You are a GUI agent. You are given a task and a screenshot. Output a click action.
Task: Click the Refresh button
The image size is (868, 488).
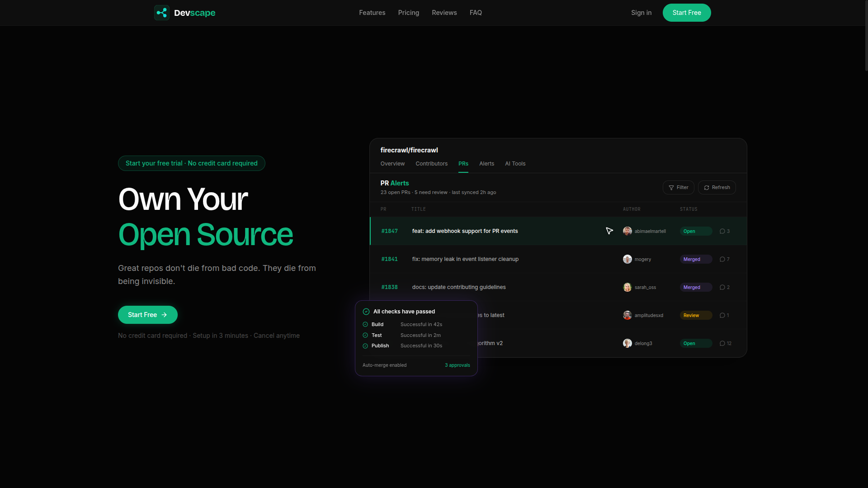717,188
